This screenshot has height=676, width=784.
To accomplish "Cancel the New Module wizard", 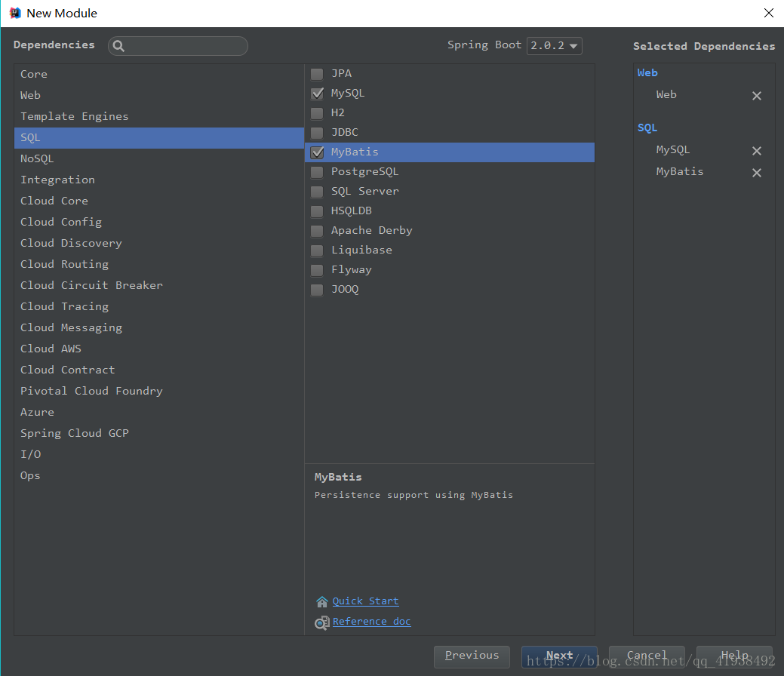I will (x=647, y=656).
